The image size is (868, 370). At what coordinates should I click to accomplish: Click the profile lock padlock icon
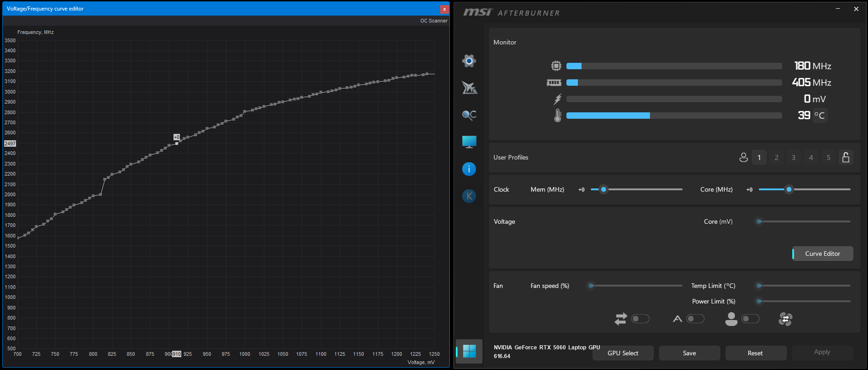(x=846, y=157)
